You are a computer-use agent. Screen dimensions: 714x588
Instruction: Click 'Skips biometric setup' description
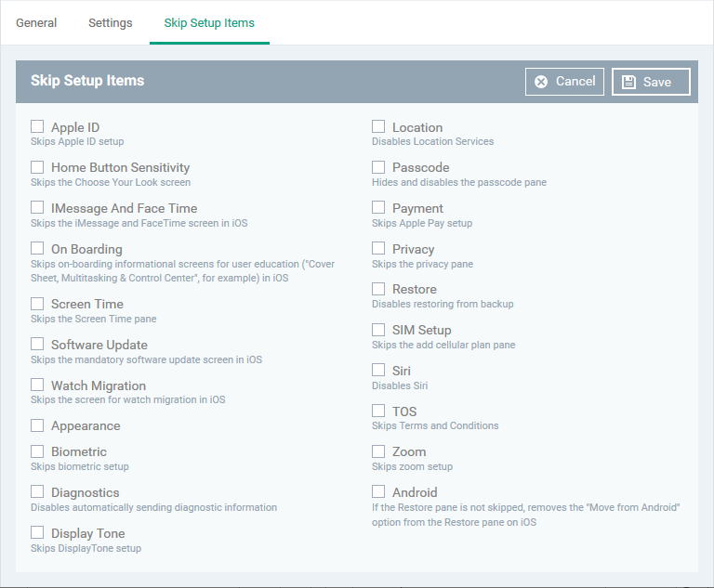coord(80,467)
